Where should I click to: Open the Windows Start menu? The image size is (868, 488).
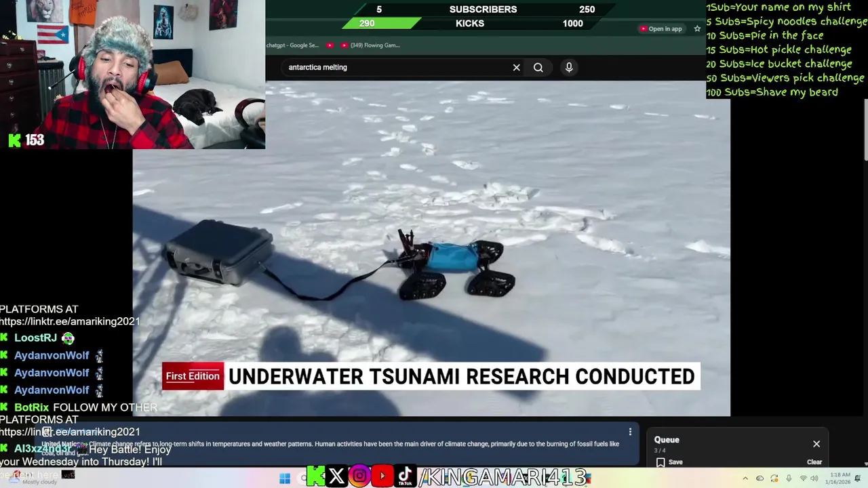coord(285,479)
